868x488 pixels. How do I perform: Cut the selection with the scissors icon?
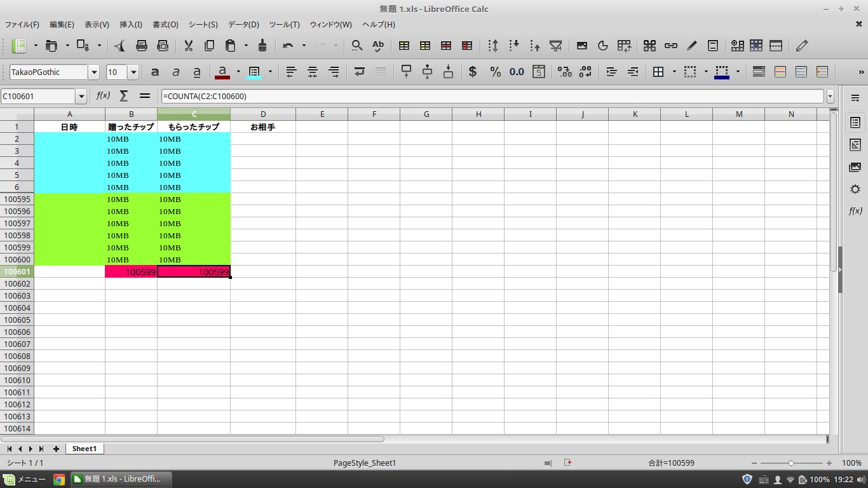click(x=189, y=46)
